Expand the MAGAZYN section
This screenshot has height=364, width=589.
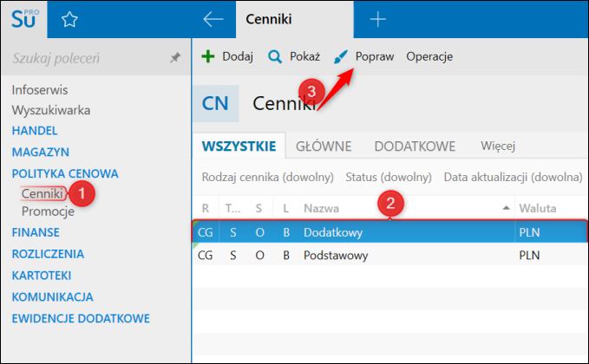pyautogui.click(x=35, y=152)
